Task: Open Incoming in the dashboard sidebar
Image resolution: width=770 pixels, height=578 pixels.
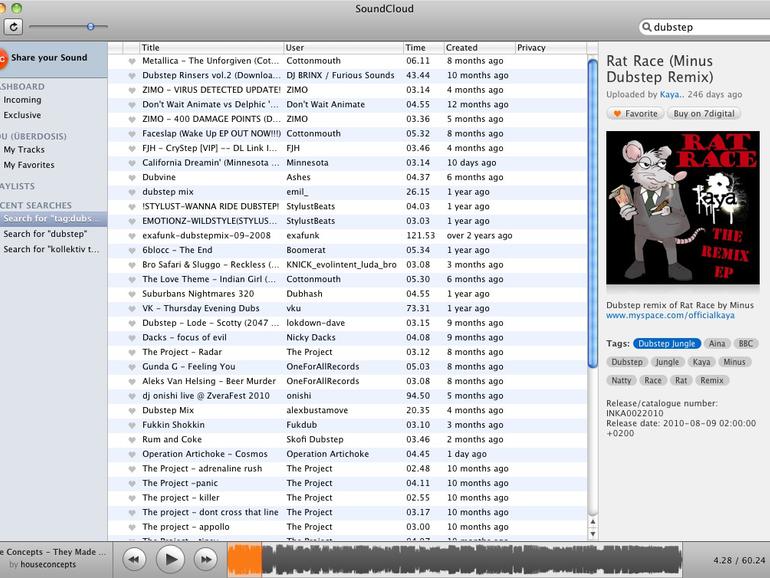Action: pyautogui.click(x=22, y=100)
